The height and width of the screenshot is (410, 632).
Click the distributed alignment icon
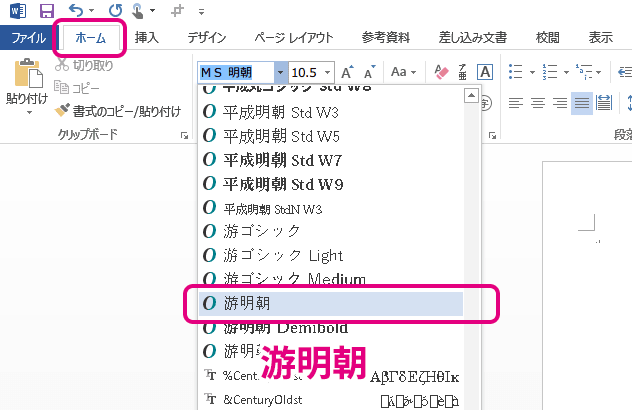(604, 103)
